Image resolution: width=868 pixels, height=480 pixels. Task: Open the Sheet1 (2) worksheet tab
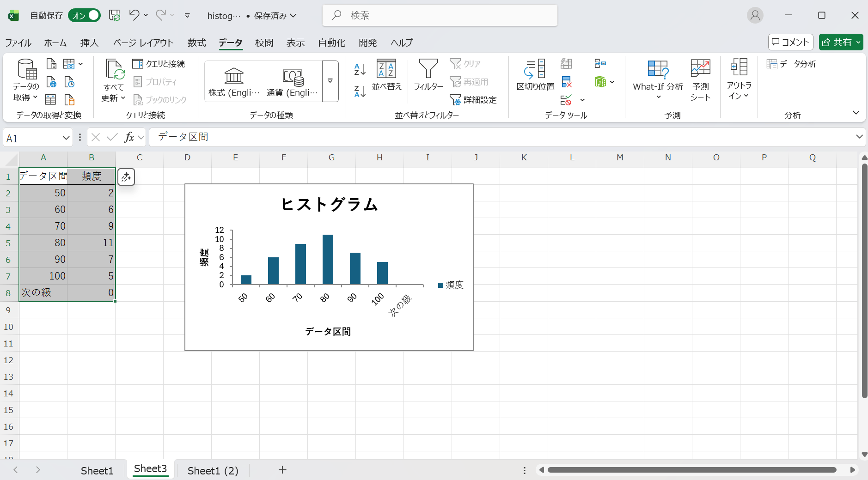[x=212, y=470]
